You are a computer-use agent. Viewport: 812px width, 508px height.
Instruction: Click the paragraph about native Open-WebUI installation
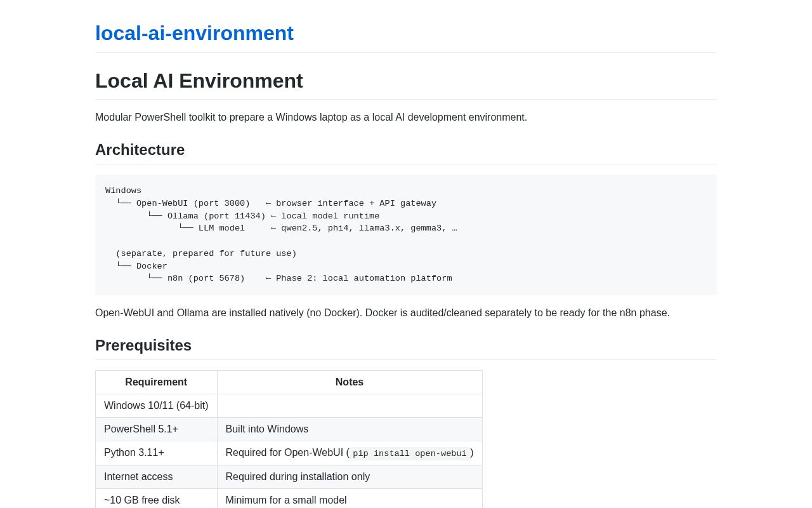[x=383, y=313]
